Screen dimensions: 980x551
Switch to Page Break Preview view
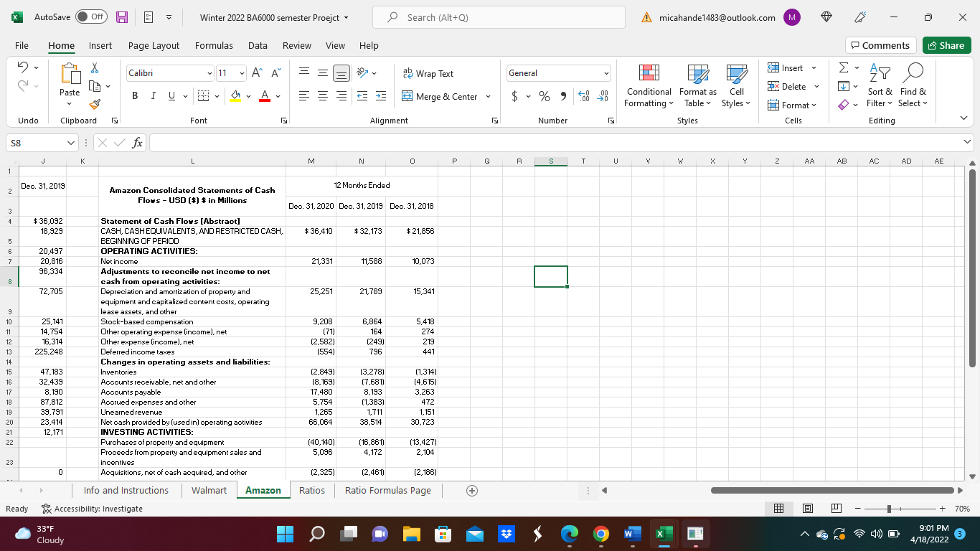point(836,509)
